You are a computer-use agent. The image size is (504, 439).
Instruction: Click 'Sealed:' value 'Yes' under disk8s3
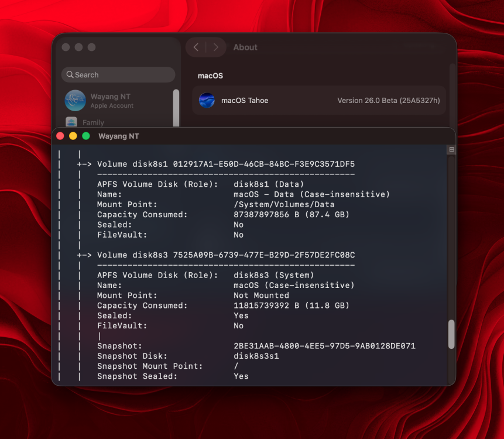(241, 316)
